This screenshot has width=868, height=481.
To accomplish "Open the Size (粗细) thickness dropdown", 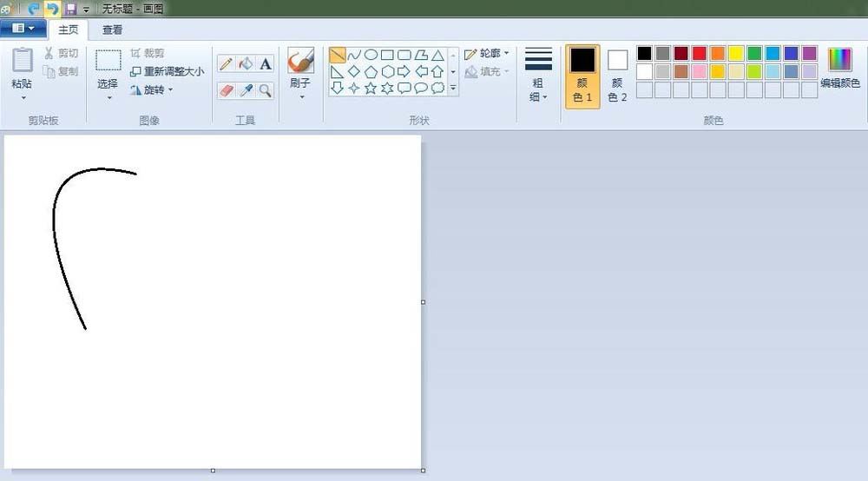I will coord(538,76).
